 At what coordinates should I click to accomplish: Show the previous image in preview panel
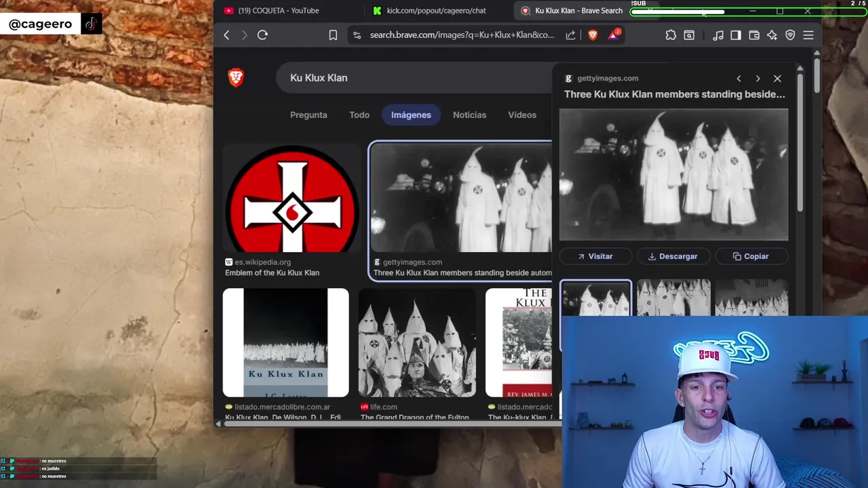click(x=738, y=79)
